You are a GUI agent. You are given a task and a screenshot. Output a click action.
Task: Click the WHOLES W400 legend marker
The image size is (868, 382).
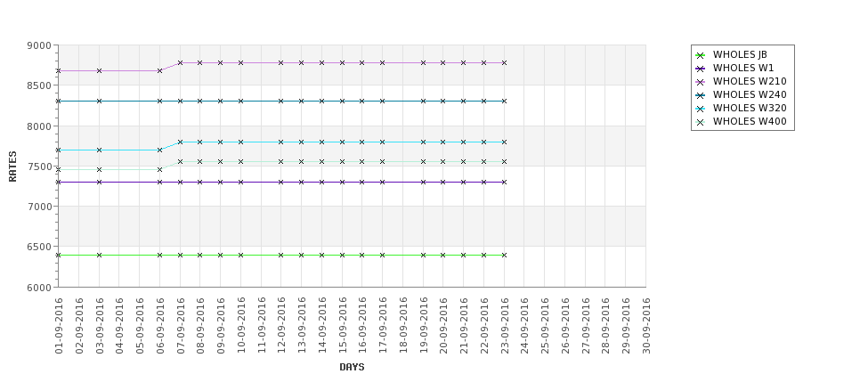coord(701,122)
